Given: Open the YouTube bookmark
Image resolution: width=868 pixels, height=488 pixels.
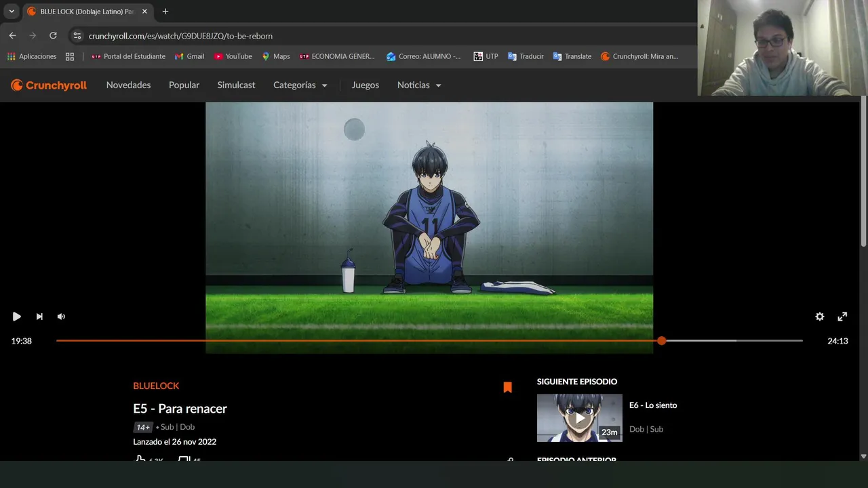Looking at the screenshot, I should pyautogui.click(x=233, y=56).
